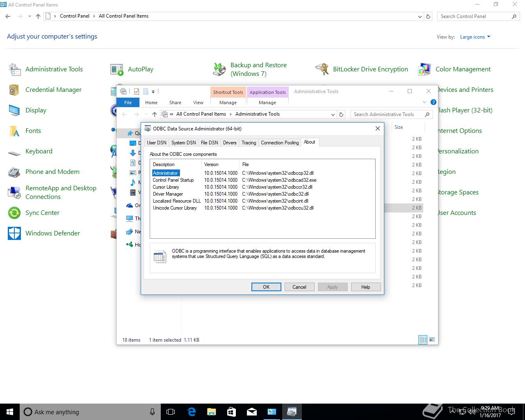Screen dimensions: 525x420
Task: Click the Version column header
Action: click(221, 164)
